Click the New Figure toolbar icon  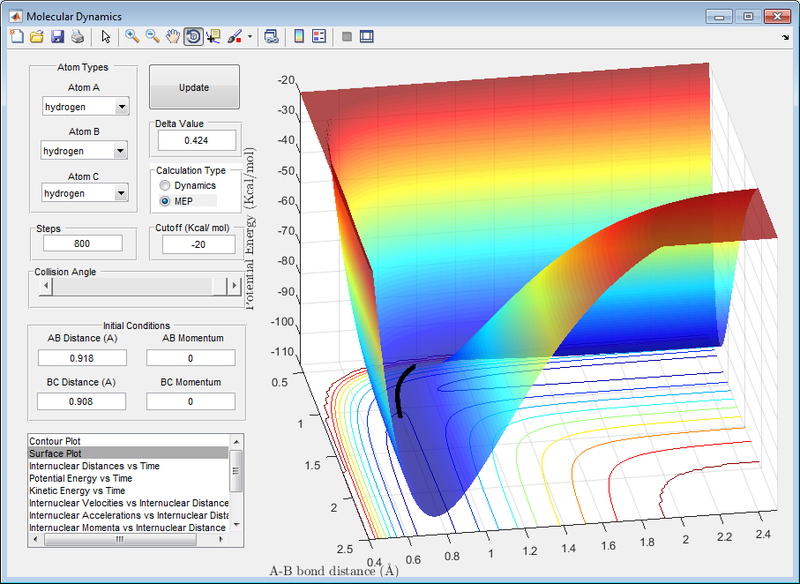point(16,37)
